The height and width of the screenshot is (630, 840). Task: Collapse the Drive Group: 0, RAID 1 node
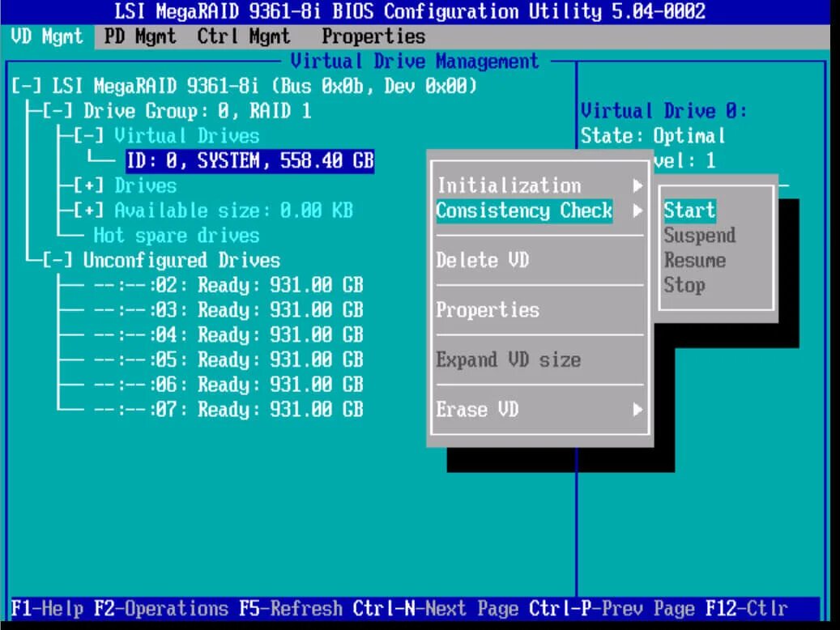(58, 112)
